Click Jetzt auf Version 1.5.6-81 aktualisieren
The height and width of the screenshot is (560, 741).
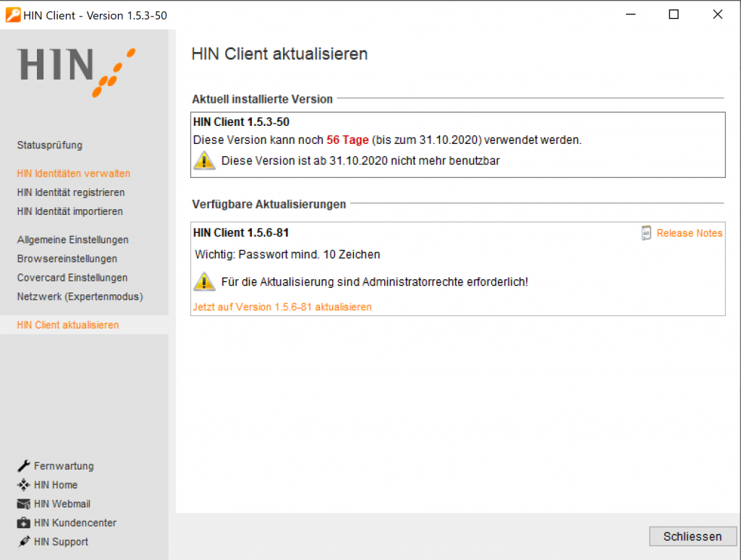[282, 307]
